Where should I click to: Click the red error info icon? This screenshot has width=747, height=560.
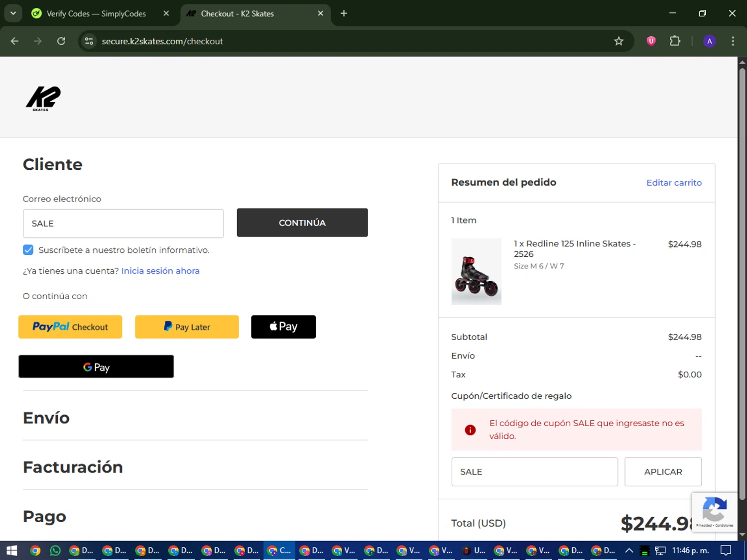470,430
